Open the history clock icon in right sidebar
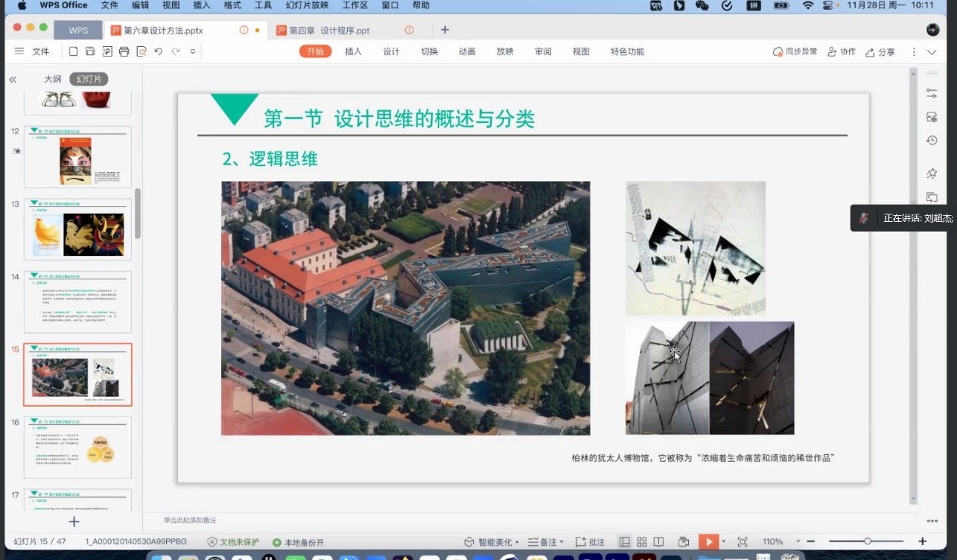The height and width of the screenshot is (560, 957). pos(932,140)
